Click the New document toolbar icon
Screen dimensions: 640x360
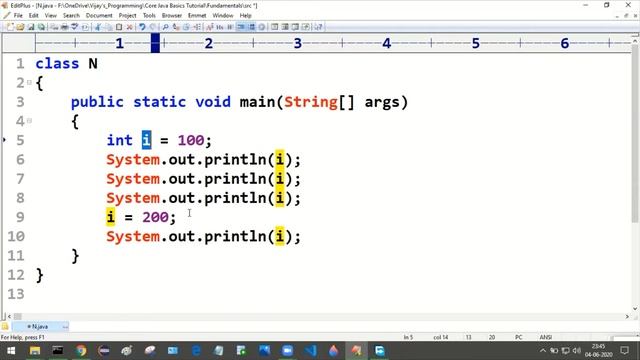click(10, 27)
